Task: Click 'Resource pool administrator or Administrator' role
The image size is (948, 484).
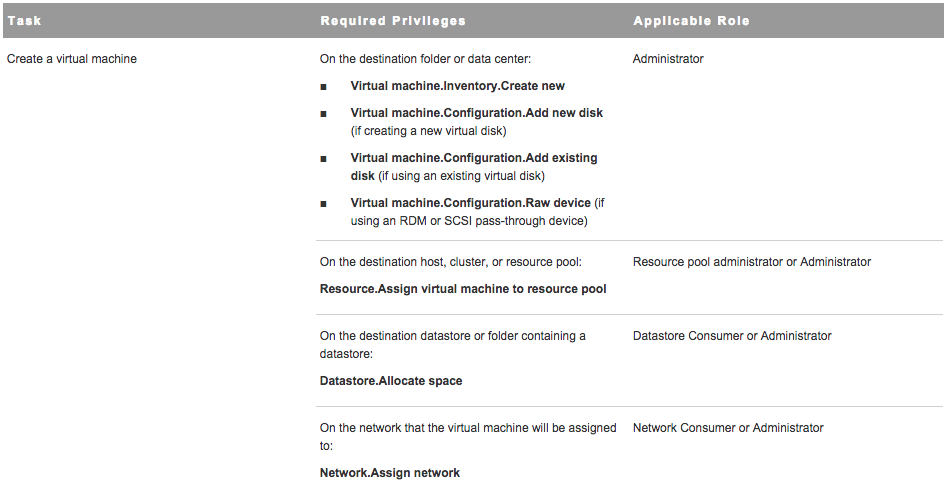Action: [x=752, y=262]
